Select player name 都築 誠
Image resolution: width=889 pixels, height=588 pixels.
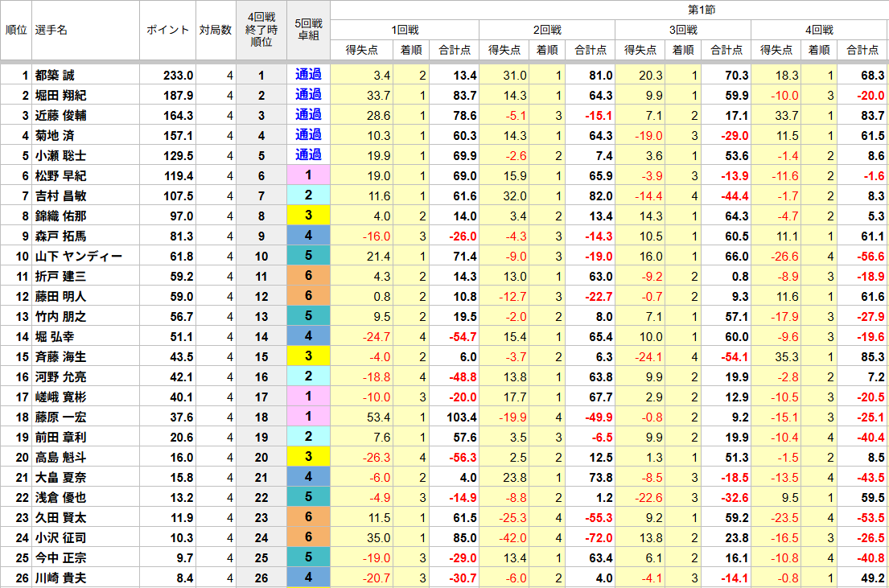pyautogui.click(x=55, y=76)
